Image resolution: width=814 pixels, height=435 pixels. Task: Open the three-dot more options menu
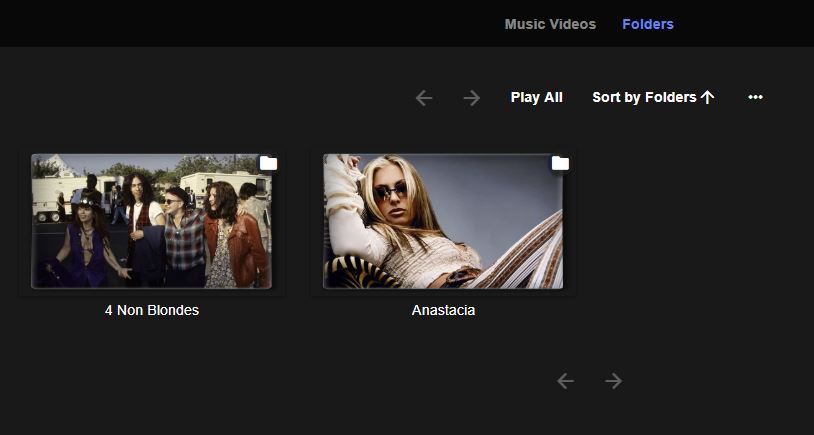(x=755, y=98)
